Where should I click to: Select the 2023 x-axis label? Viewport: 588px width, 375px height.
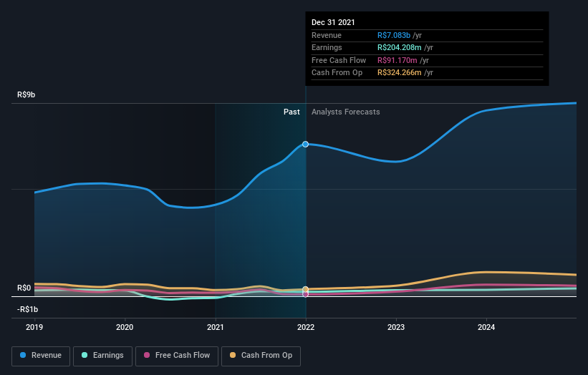click(396, 327)
